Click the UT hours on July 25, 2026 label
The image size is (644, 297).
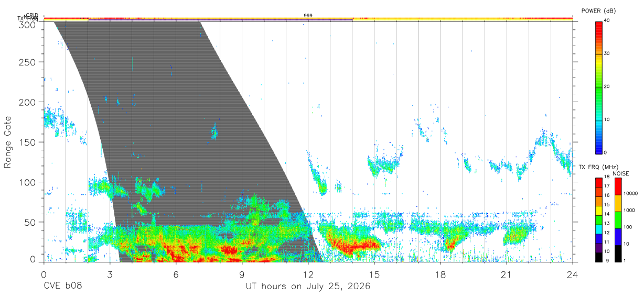click(x=308, y=287)
